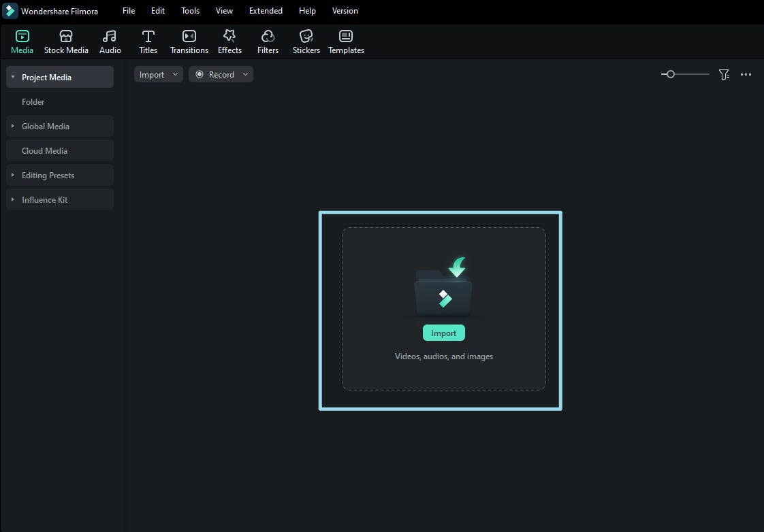Open the three-dot more options menu
The image size is (764, 532).
(746, 74)
